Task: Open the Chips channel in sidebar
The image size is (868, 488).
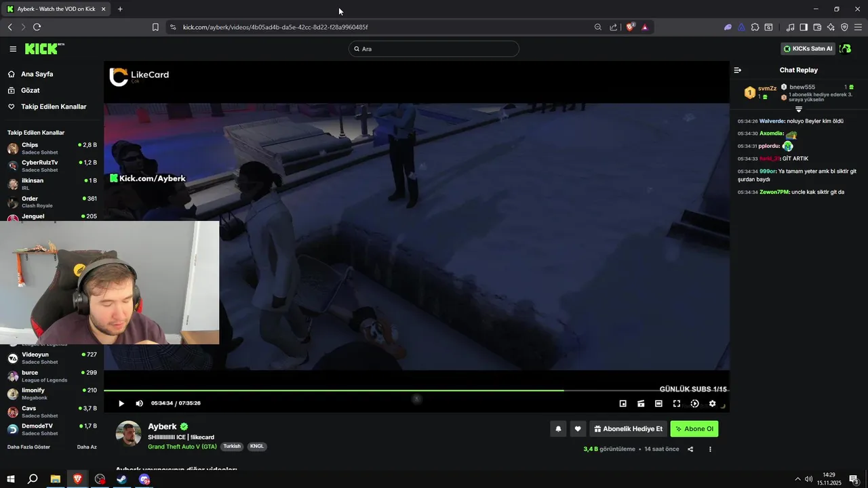Action: (x=52, y=148)
